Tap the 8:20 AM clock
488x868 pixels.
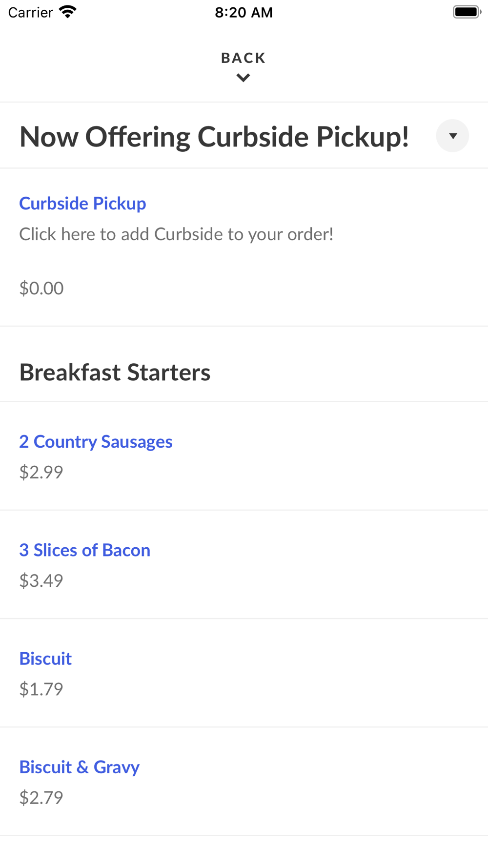click(244, 12)
